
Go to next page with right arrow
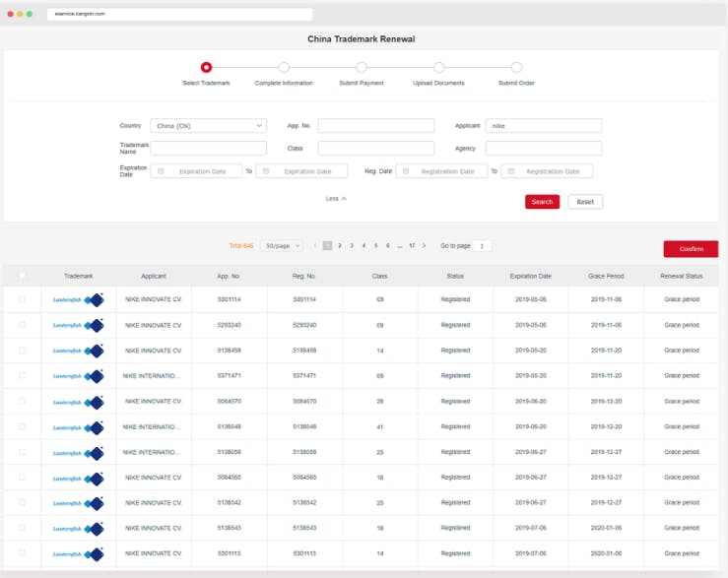[x=424, y=245]
